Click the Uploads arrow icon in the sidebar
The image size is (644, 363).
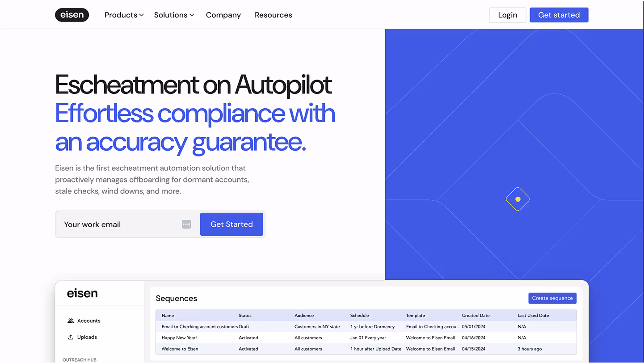coord(71,337)
